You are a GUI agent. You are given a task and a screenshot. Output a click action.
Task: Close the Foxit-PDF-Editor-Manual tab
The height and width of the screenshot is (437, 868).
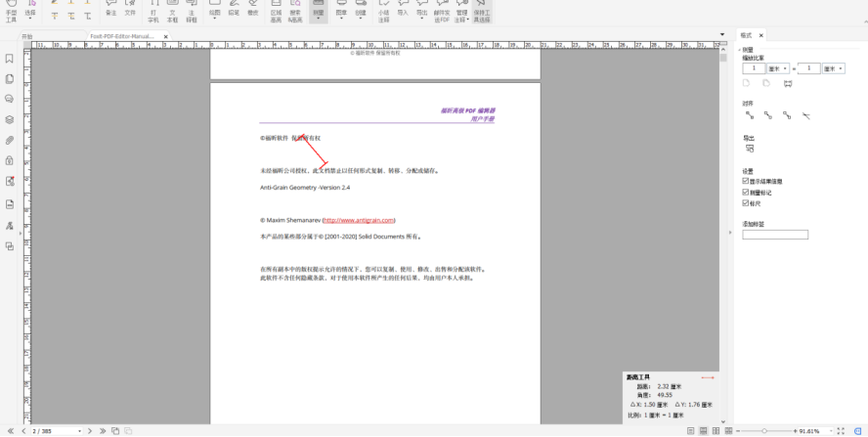point(165,36)
